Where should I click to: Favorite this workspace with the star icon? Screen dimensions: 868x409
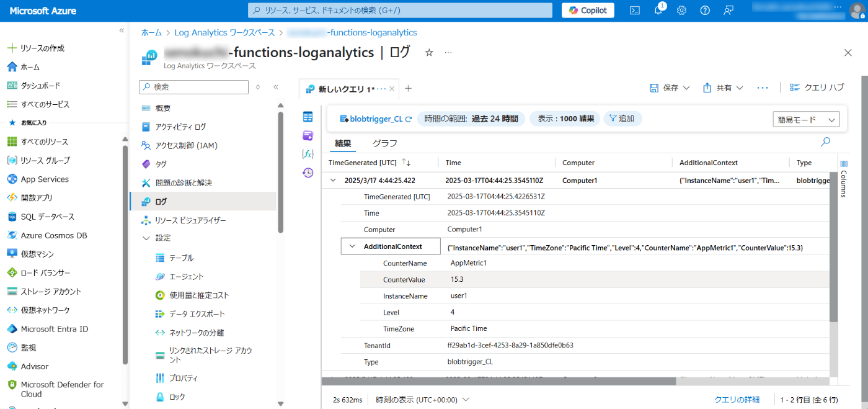pos(429,52)
